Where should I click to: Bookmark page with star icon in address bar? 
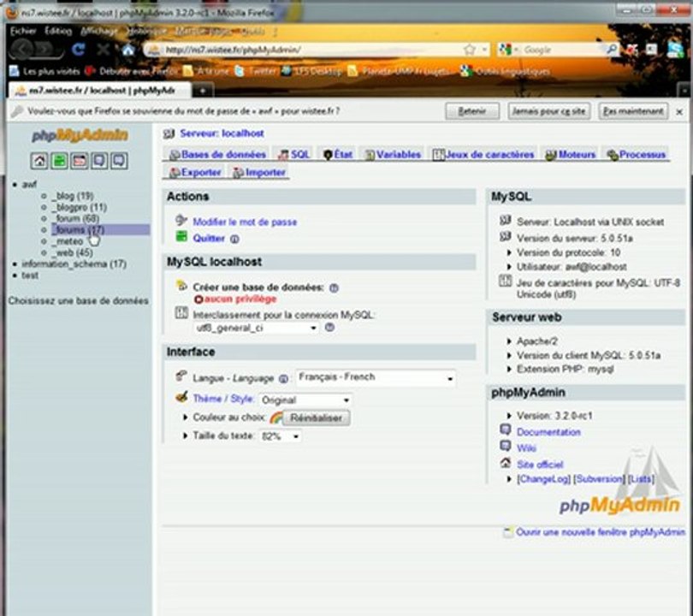pos(469,50)
